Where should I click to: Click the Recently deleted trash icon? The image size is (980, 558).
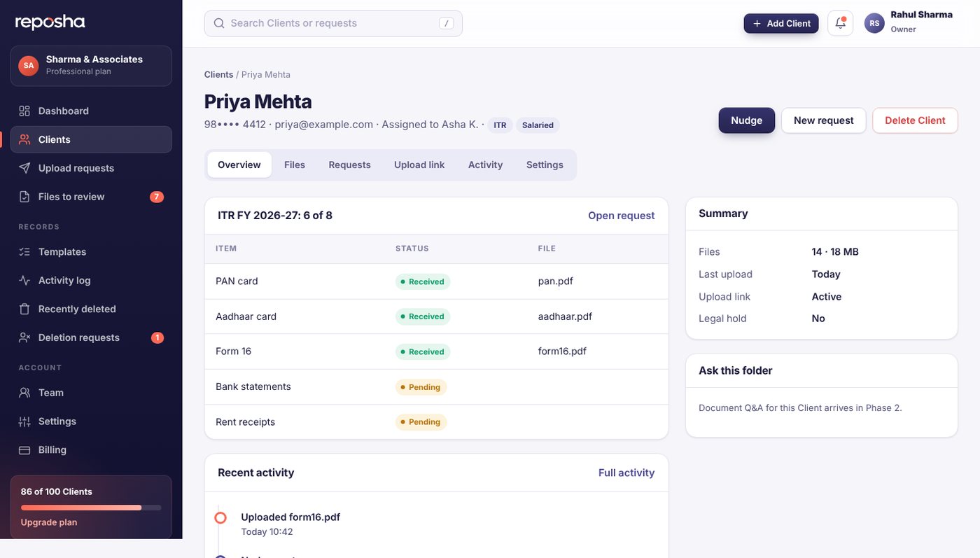click(x=24, y=309)
